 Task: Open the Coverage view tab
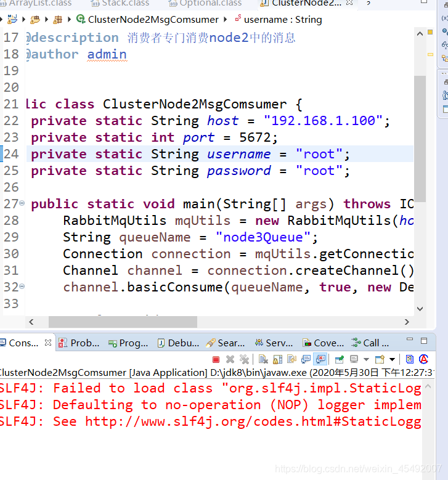tap(323, 343)
